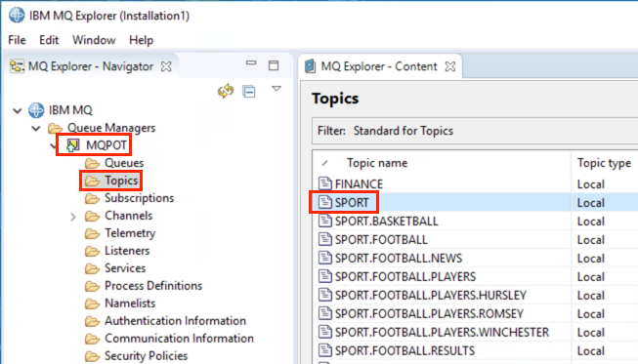Click the Subscriptions folder icon
Image resolution: width=638 pixels, height=364 pixels.
tap(93, 198)
